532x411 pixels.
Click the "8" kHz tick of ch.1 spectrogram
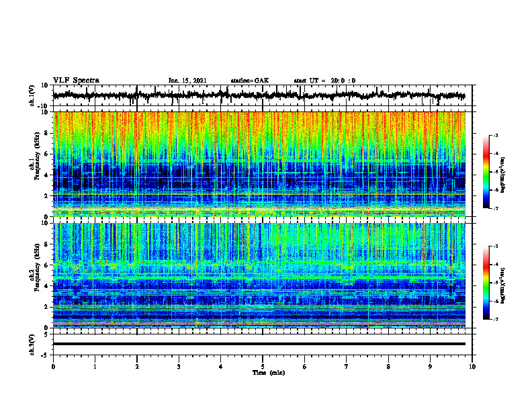click(x=47, y=133)
